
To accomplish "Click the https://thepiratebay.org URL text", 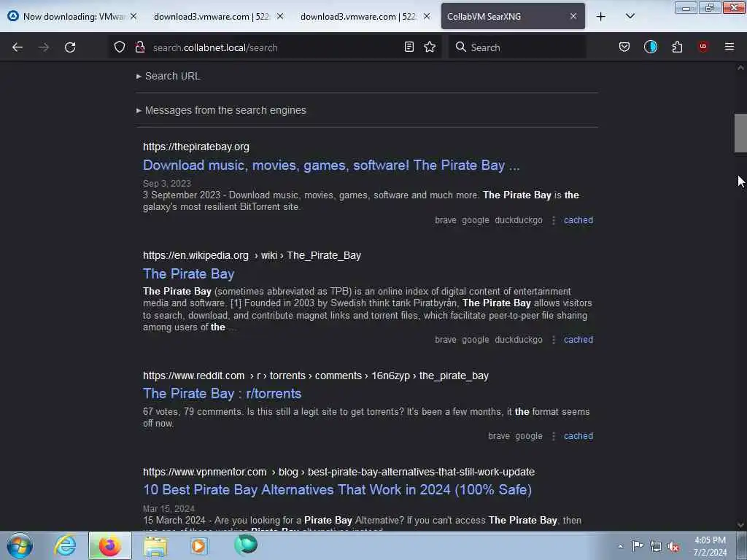I will [196, 147].
